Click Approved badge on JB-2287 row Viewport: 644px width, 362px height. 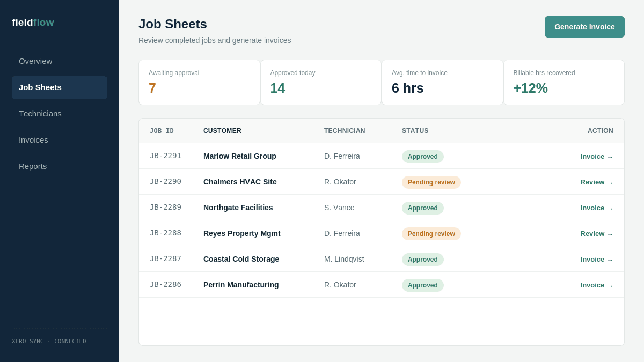point(423,260)
